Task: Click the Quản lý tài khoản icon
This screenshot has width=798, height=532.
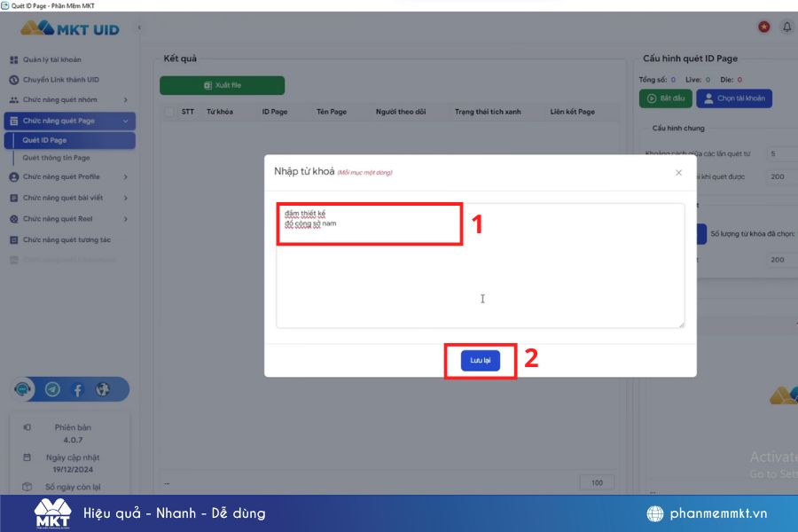Action: point(13,59)
